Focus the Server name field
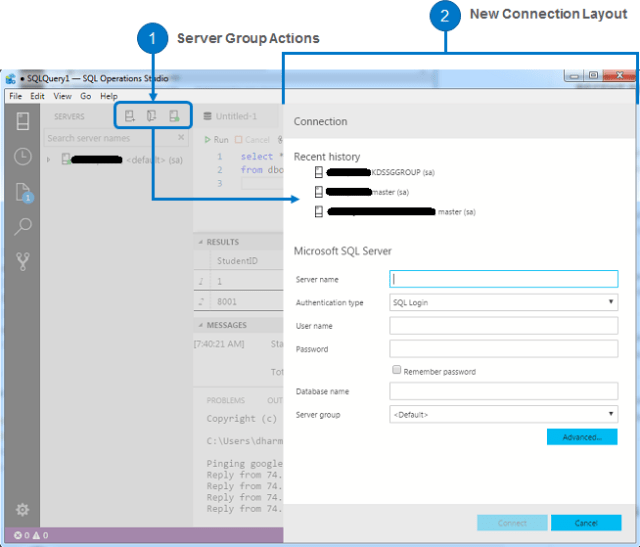The height and width of the screenshot is (547, 640). click(x=504, y=279)
